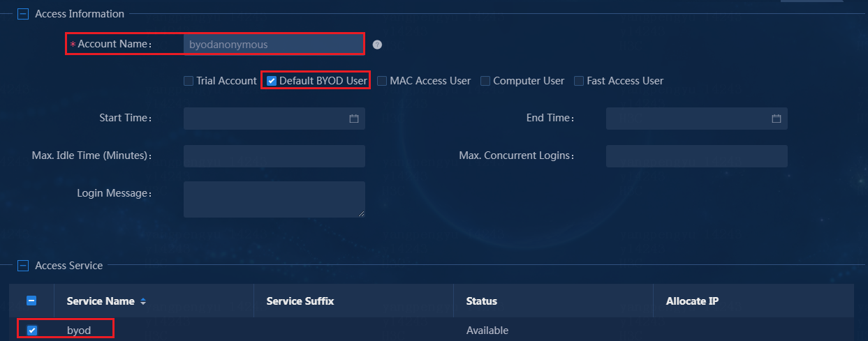Click the Account Name input field
Screen dimensions: 868x341
(x=274, y=44)
